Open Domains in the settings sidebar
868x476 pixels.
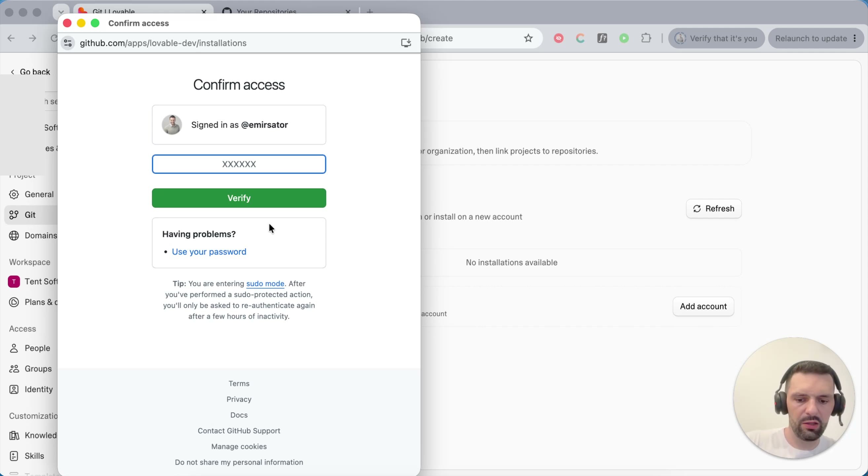tap(32, 235)
